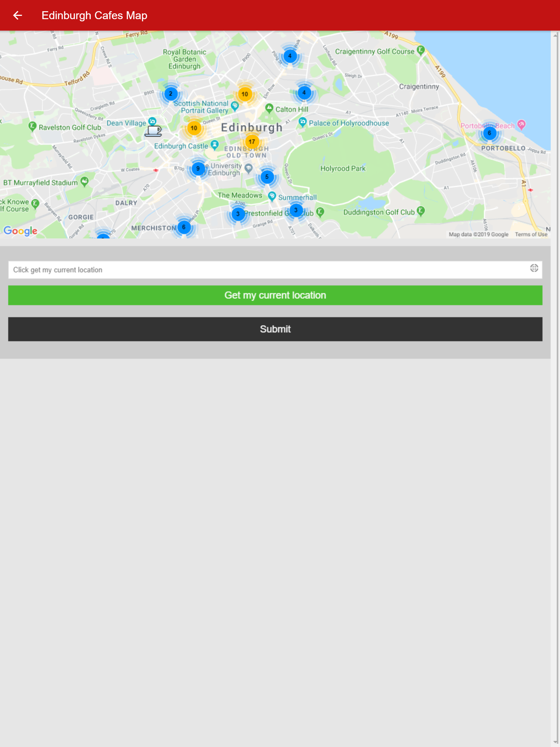Open the cluster marker showing 17 cafes

point(252,141)
